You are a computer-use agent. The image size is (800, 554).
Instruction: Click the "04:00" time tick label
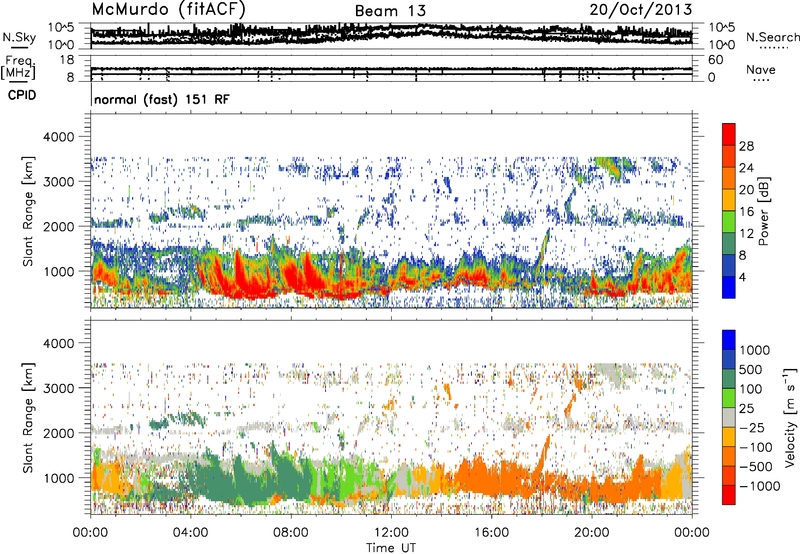tap(190, 533)
